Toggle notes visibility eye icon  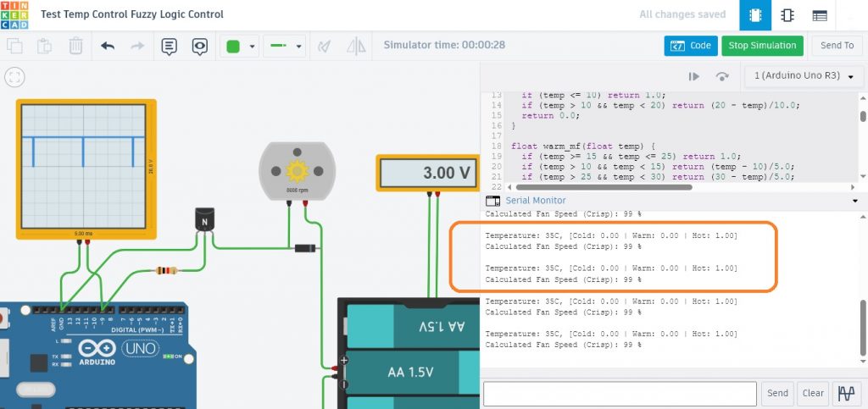(200, 47)
